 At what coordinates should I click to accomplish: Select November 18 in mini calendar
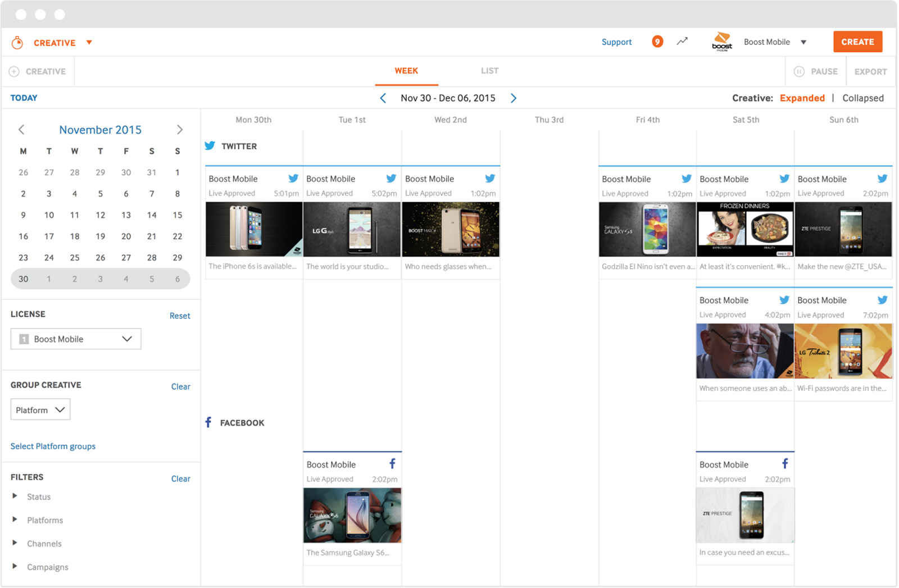pos(75,236)
